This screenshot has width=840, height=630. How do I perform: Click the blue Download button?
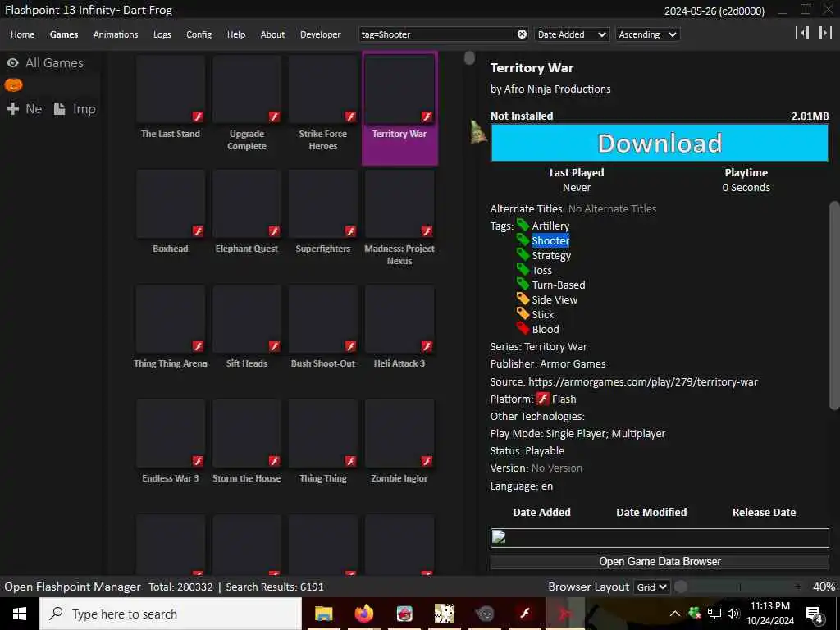point(660,143)
